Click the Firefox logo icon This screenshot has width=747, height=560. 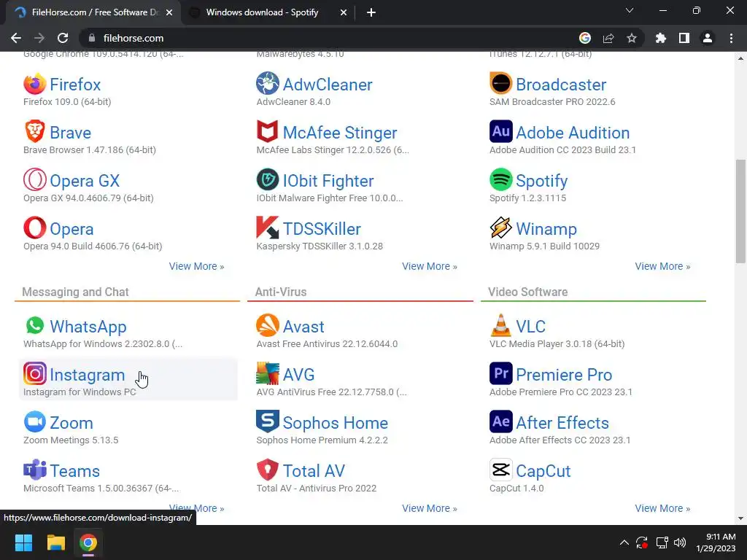(x=35, y=84)
